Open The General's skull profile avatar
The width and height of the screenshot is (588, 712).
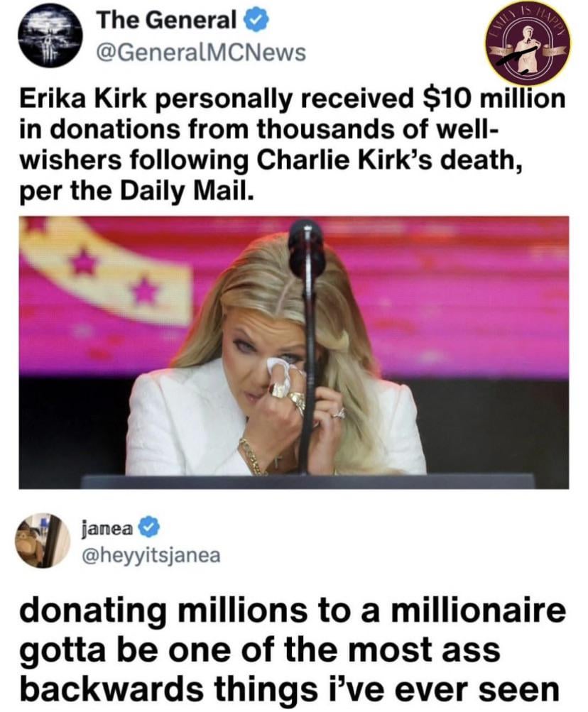click(x=50, y=36)
